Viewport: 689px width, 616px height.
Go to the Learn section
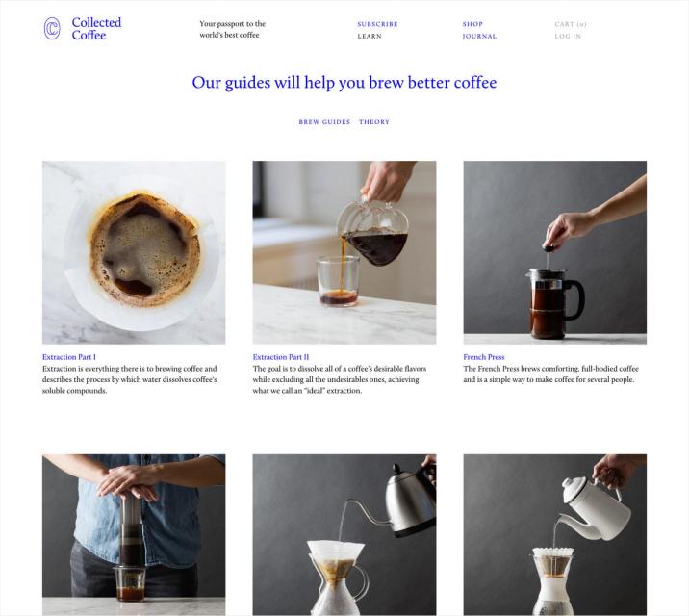pos(370,36)
